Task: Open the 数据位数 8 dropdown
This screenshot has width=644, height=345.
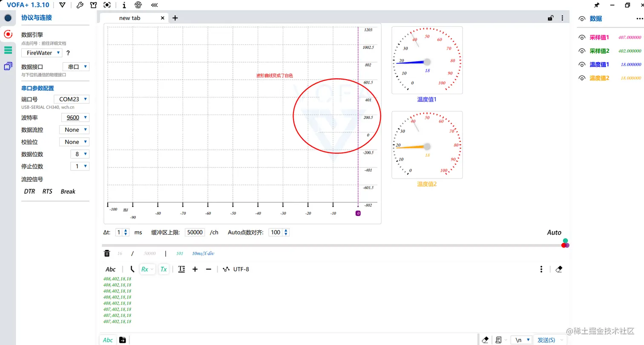Action: [x=80, y=154]
